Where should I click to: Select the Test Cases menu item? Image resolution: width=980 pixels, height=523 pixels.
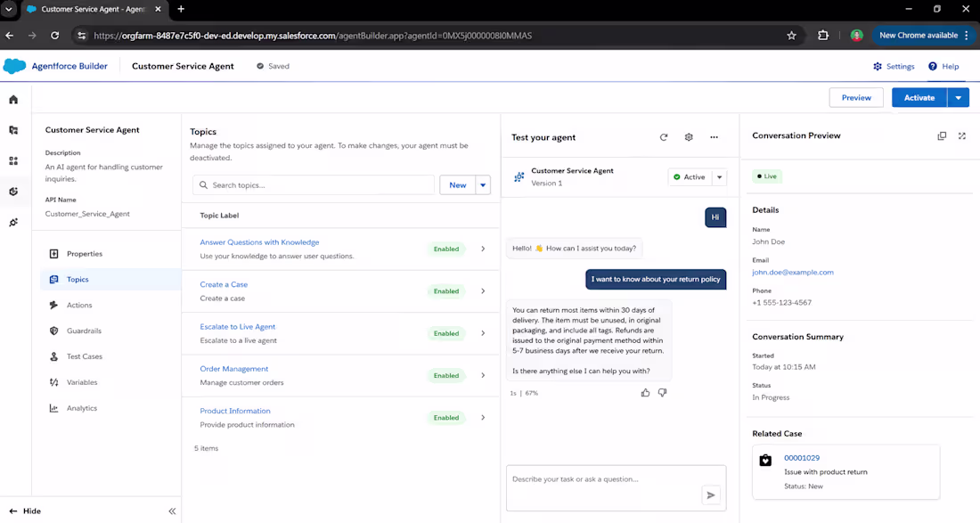(110, 356)
